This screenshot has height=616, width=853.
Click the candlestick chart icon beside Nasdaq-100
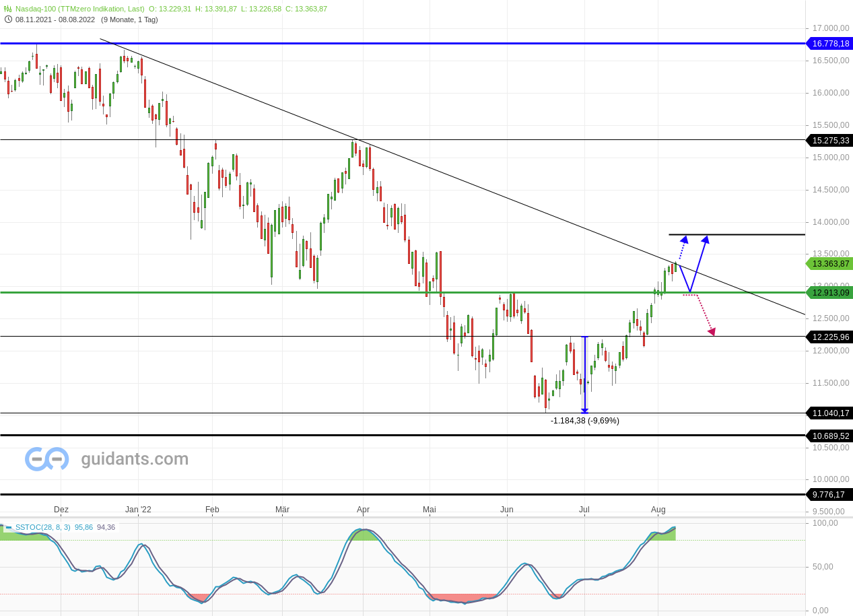[7, 9]
